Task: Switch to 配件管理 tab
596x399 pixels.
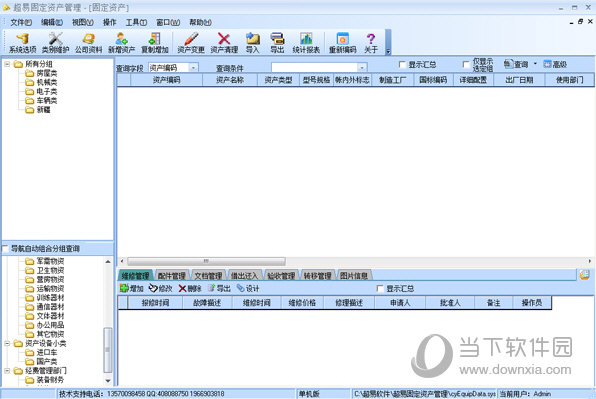Action: tap(172, 276)
